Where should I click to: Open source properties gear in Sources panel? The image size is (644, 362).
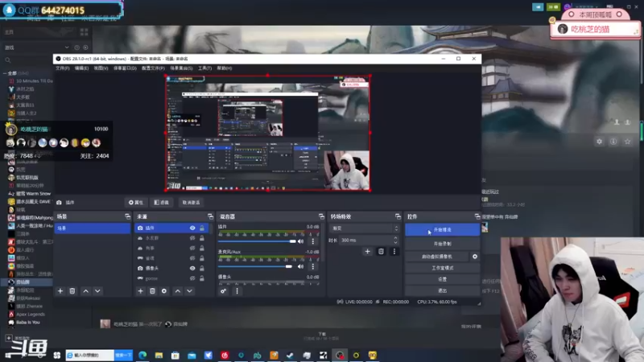164,291
